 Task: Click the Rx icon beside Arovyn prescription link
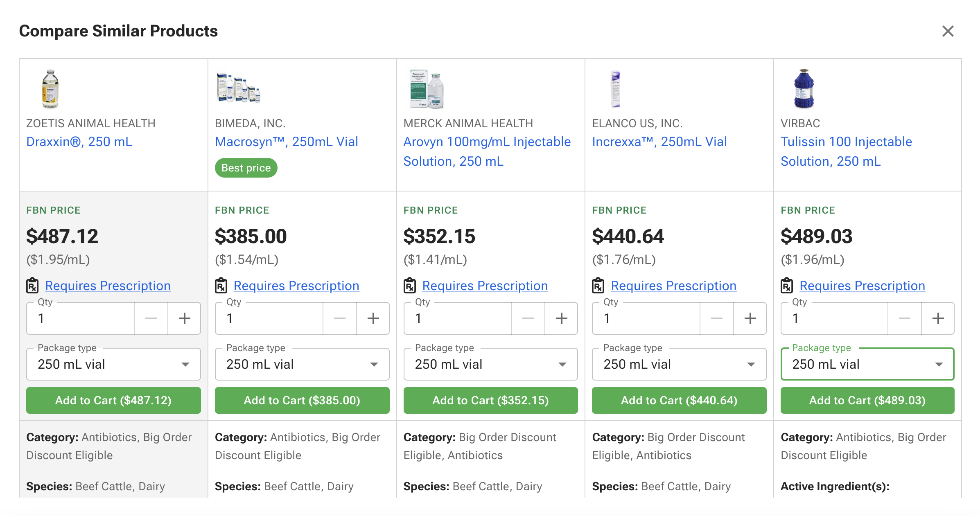pyautogui.click(x=410, y=286)
